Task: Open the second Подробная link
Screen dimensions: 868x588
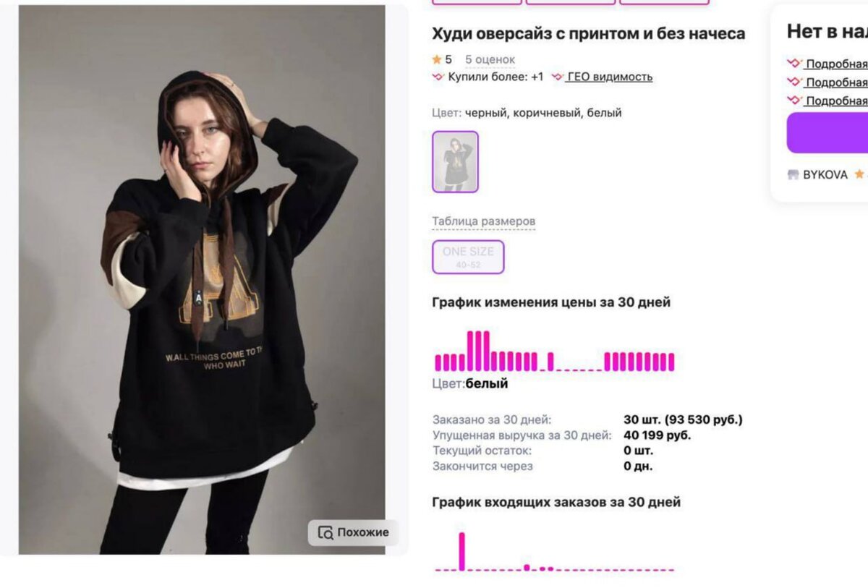Action: point(836,82)
